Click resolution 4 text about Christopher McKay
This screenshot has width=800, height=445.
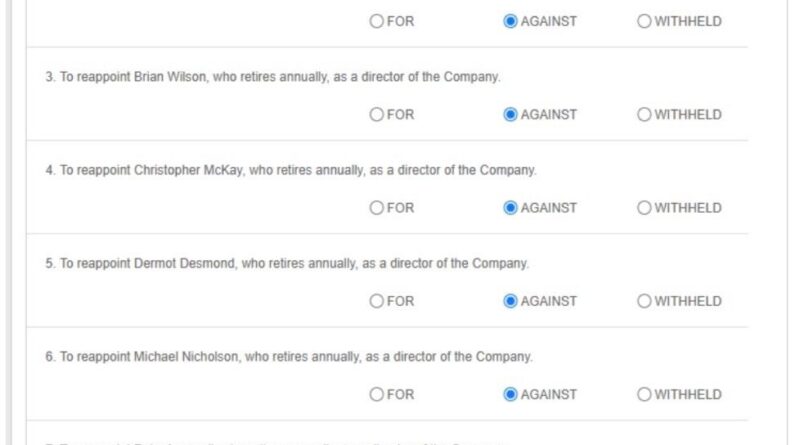click(290, 170)
